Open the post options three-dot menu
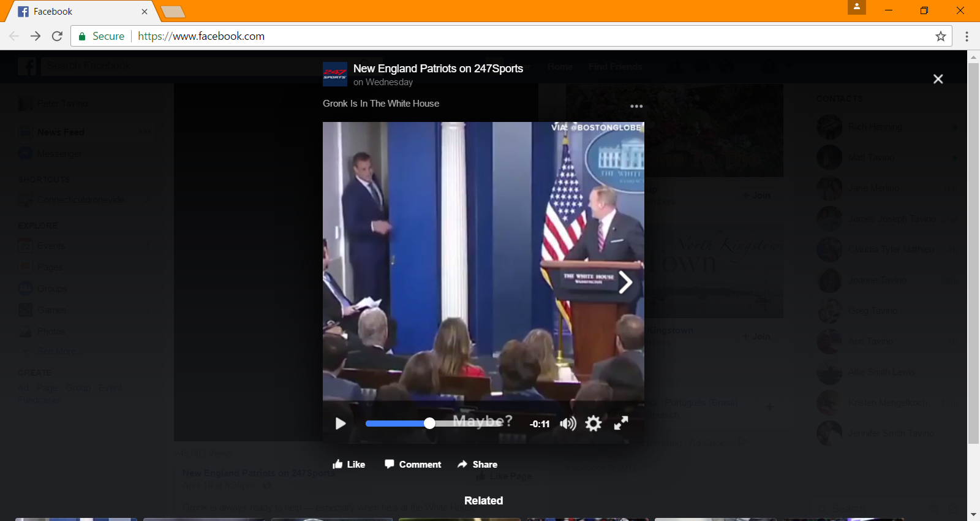This screenshot has height=521, width=980. [637, 106]
